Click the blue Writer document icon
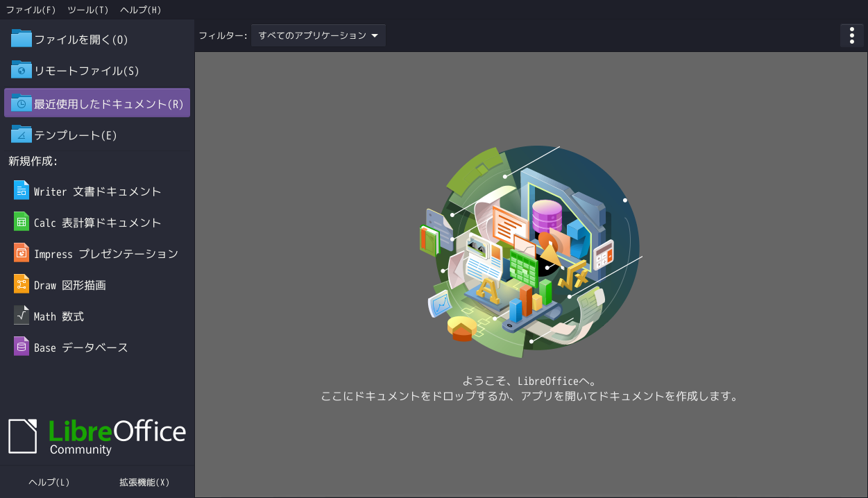Viewport: 868px width, 498px height. (x=22, y=191)
